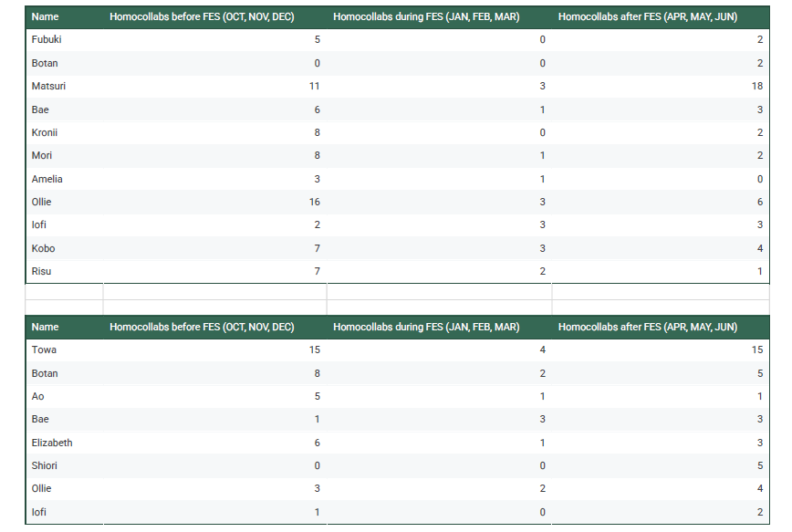Select the Ao name cell
The width and height of the screenshot is (792, 532).
[x=64, y=396]
